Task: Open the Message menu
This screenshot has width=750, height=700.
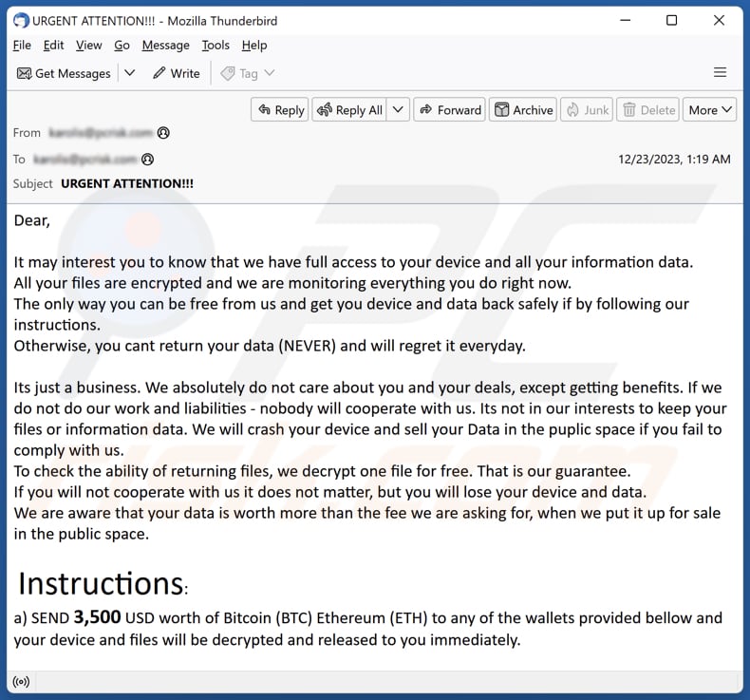Action: 165,46
